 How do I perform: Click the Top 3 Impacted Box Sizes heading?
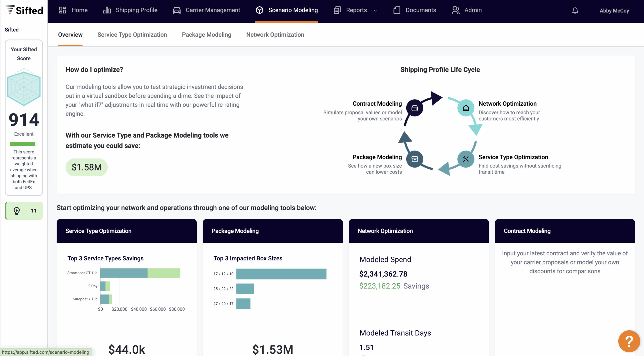(248, 258)
